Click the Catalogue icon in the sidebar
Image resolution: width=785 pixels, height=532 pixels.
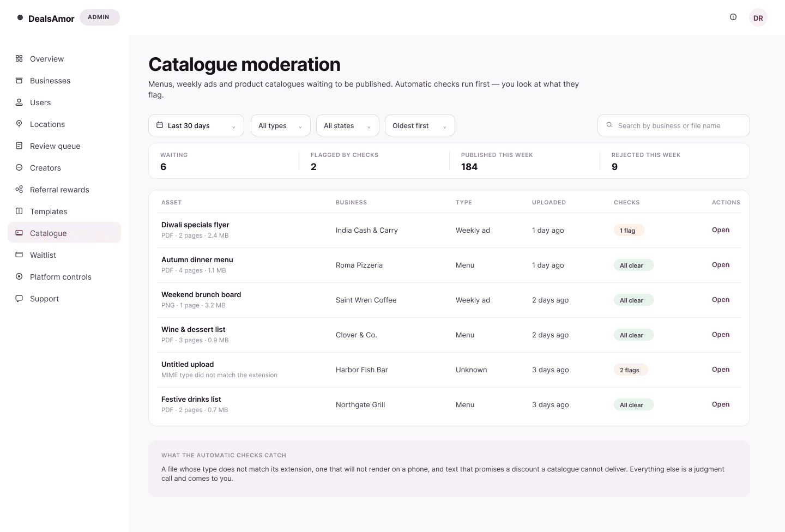(x=19, y=233)
